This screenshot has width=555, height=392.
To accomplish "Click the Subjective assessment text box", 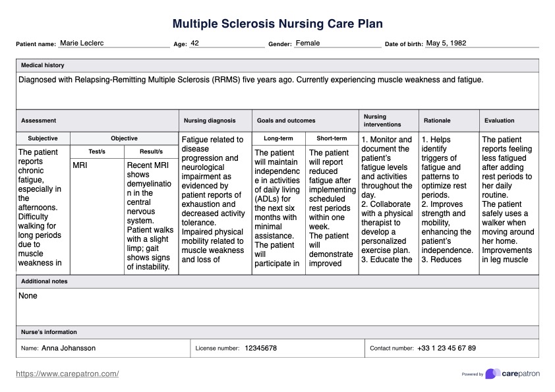I will point(42,207).
